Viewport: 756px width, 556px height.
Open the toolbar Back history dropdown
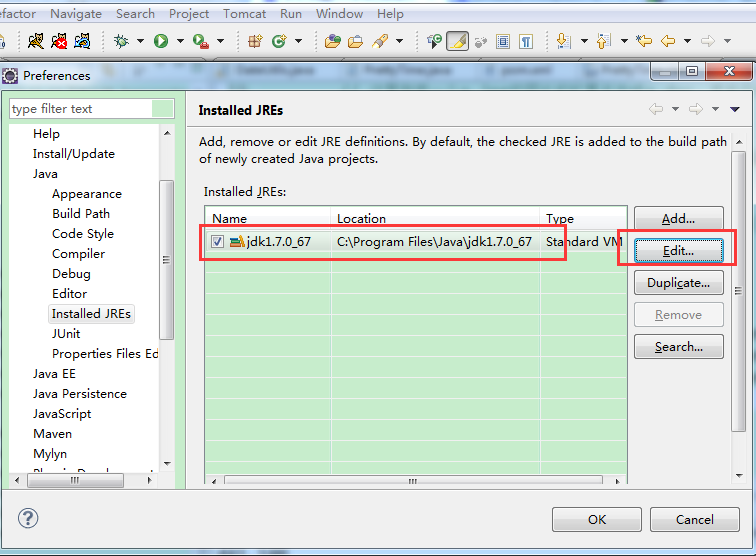pyautogui.click(x=688, y=41)
